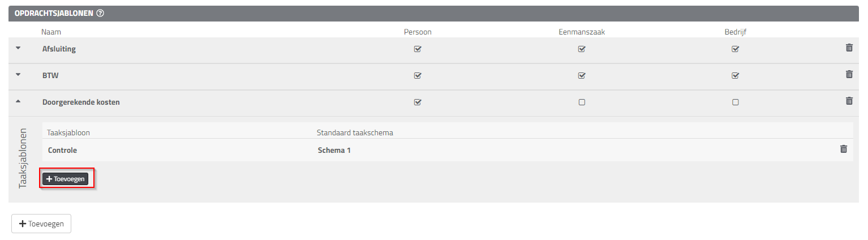Add new opdrachtsjabloon with bottom Toevoegen button

click(x=41, y=224)
